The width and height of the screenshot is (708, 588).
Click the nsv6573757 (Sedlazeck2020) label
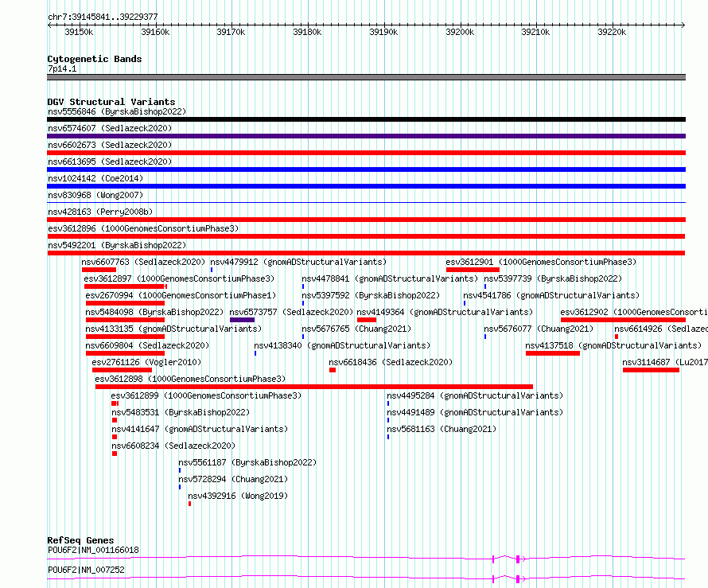pos(291,312)
